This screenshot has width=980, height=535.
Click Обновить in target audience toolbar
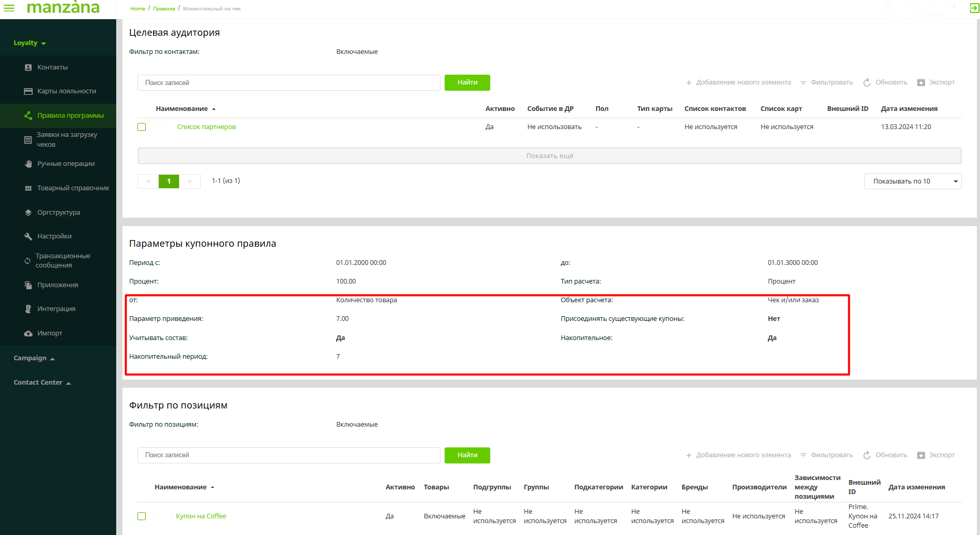coord(885,82)
